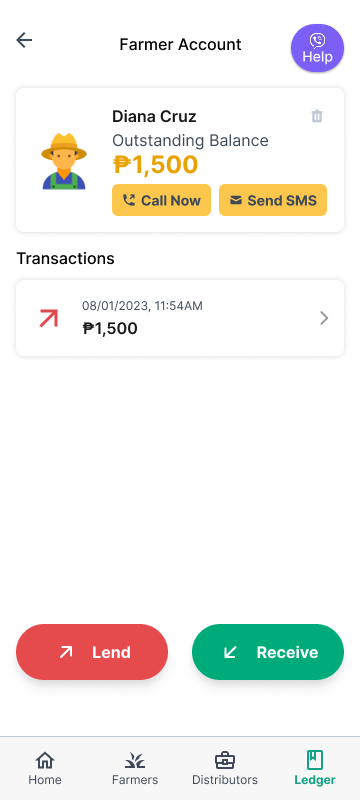Open the purple Help bubble
This screenshot has width=360, height=800.
point(317,48)
